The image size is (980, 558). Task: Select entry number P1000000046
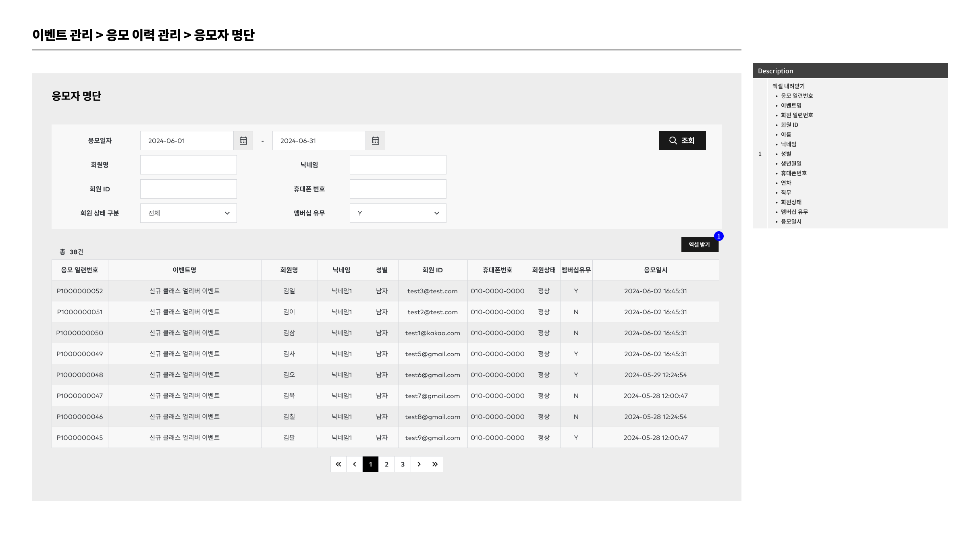[80, 417]
